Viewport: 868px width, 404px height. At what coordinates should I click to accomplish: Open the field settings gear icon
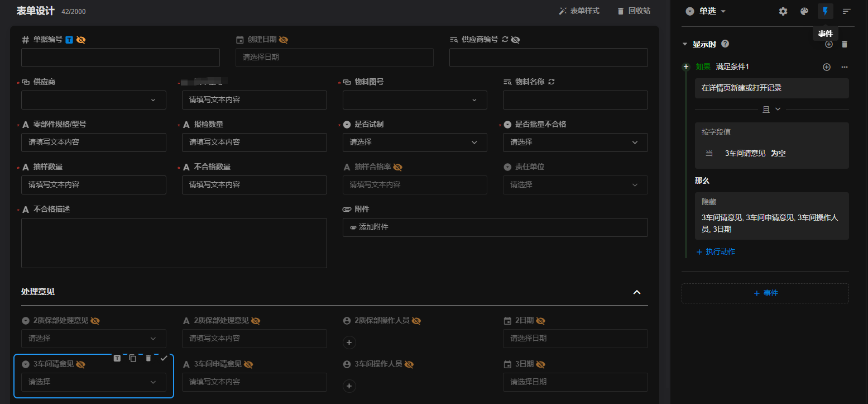[783, 11]
